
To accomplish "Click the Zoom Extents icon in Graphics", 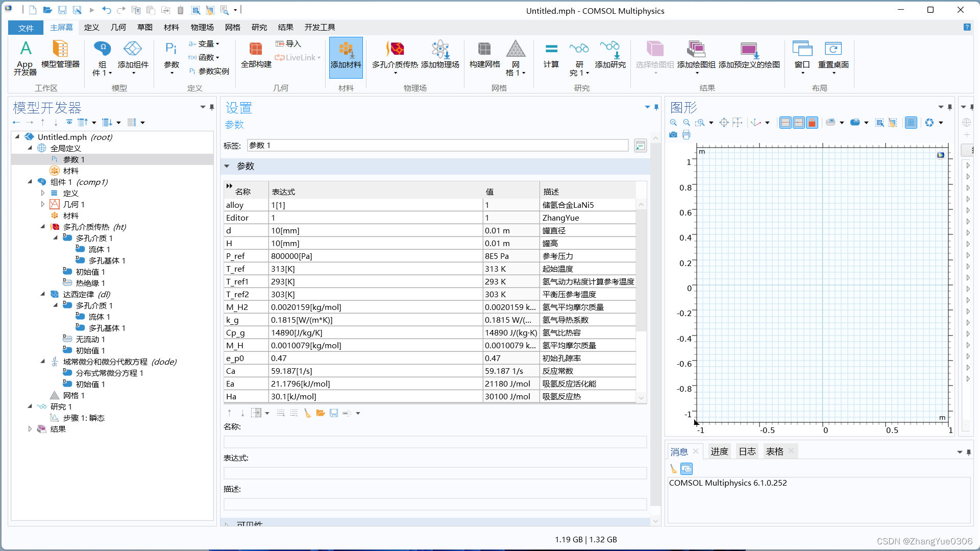I will pyautogui.click(x=724, y=123).
